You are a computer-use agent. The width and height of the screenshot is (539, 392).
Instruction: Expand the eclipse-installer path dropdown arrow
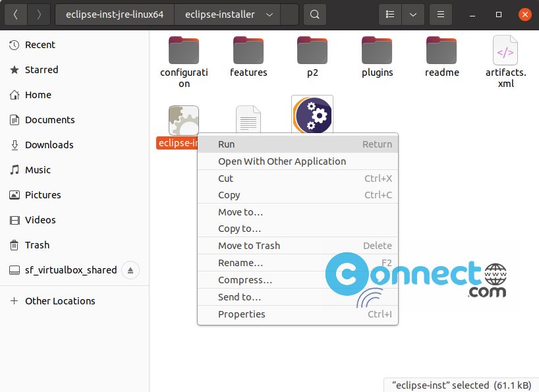(269, 14)
